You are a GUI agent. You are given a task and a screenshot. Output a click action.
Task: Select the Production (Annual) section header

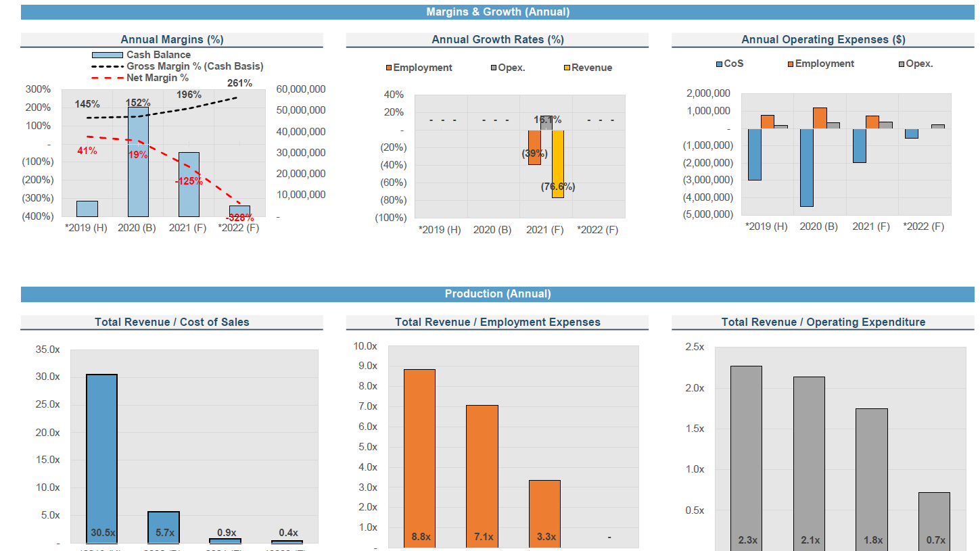[x=497, y=294]
